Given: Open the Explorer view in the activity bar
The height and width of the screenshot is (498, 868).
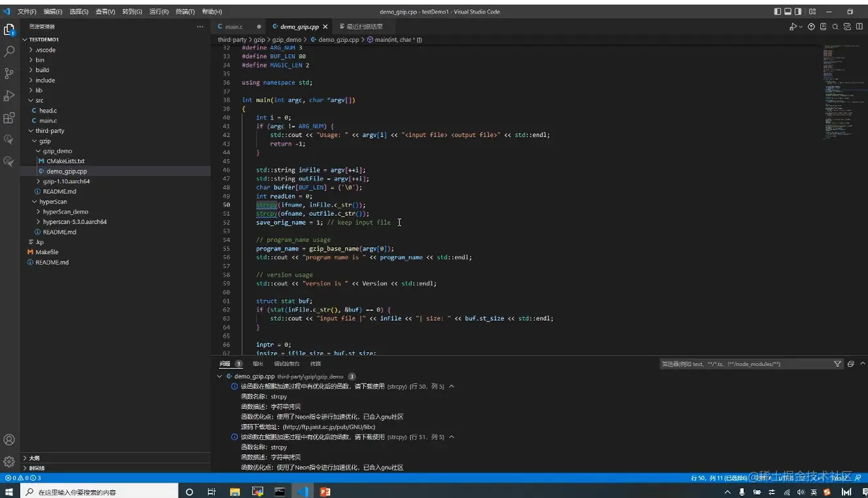Looking at the screenshot, I should click(9, 29).
